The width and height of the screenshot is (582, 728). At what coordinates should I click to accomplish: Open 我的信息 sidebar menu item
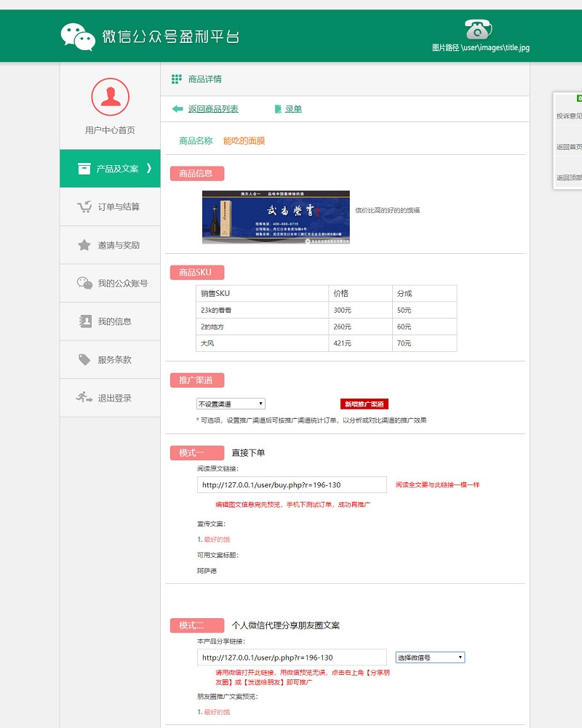click(x=114, y=321)
